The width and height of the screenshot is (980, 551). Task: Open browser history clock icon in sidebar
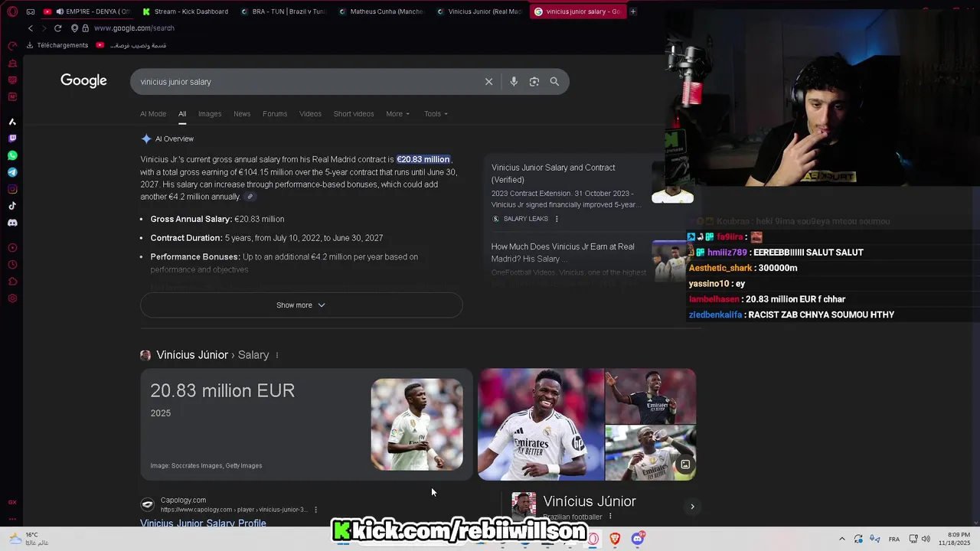(x=12, y=265)
